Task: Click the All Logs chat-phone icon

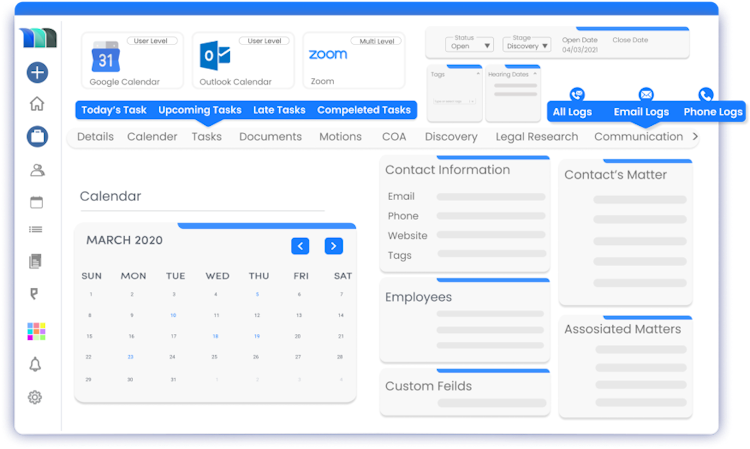Action: pyautogui.click(x=577, y=94)
